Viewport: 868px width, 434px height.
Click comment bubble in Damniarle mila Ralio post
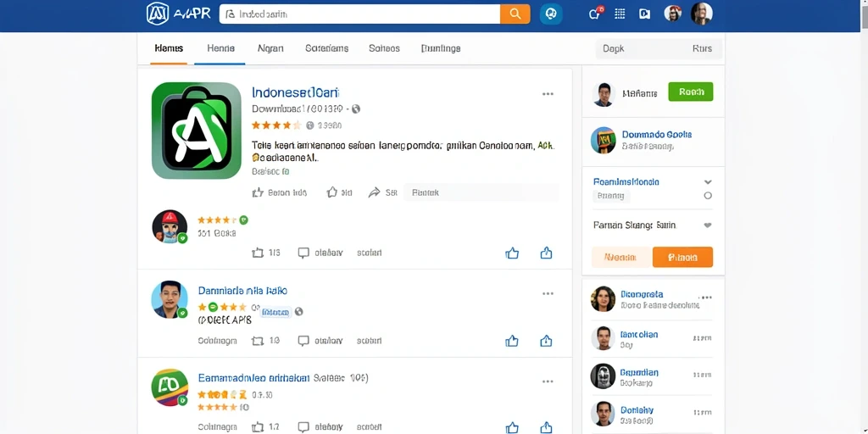pyautogui.click(x=303, y=341)
